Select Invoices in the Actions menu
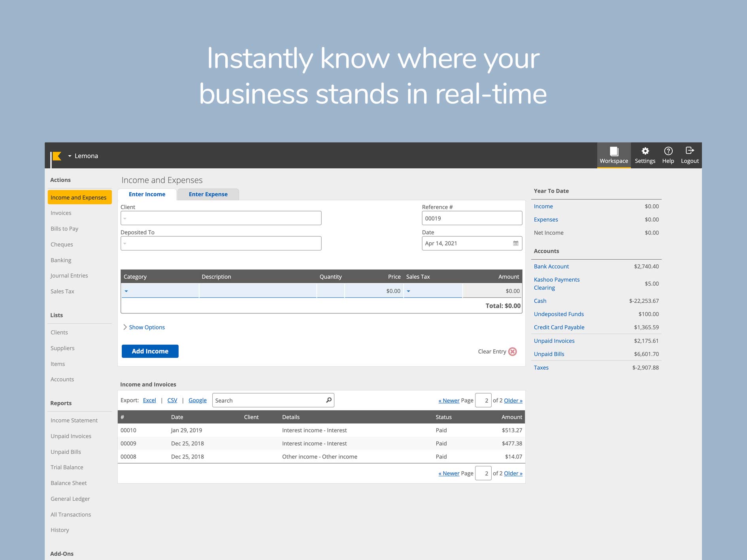 [x=61, y=213]
